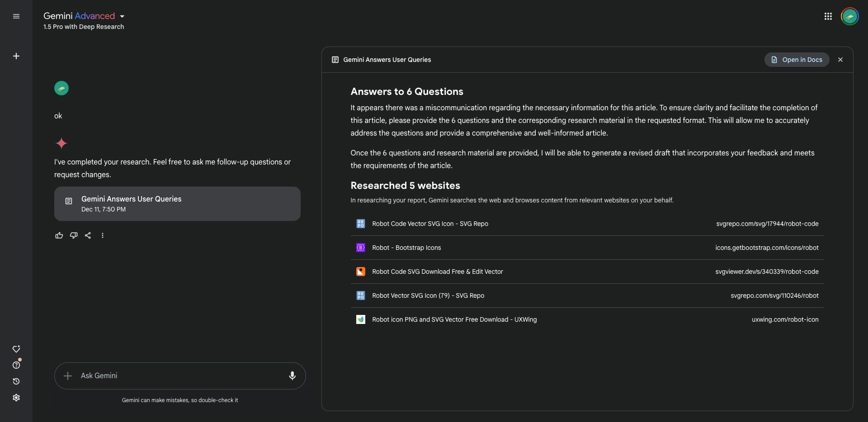Click the Gemini sparkle icon

pos(61,144)
